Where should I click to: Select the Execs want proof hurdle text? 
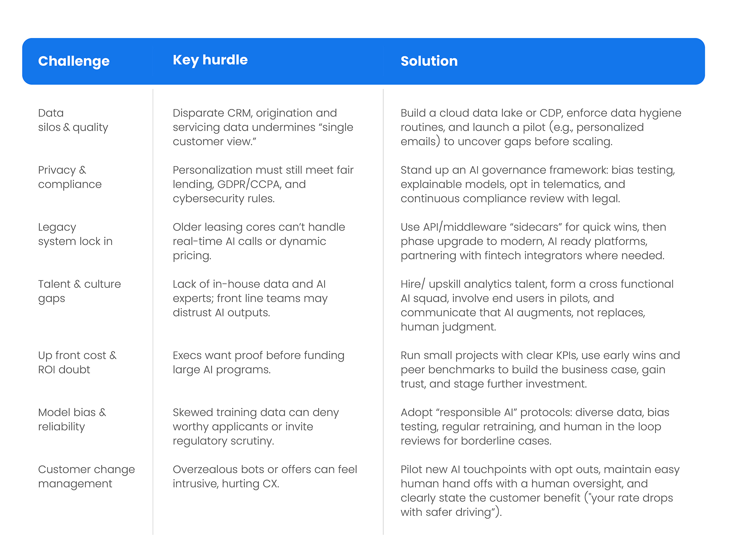pyautogui.click(x=259, y=362)
